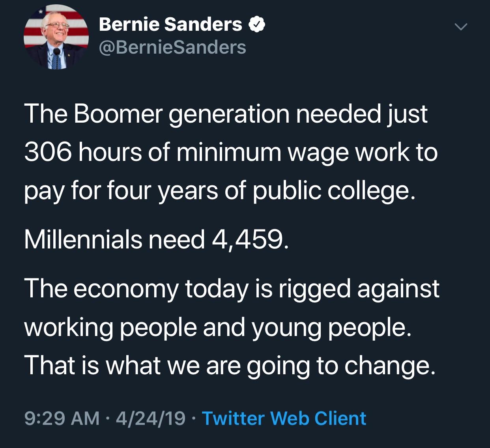This screenshot has height=448, width=490.
Task: Open the Twitter Web Client source link
Action: 284,418
